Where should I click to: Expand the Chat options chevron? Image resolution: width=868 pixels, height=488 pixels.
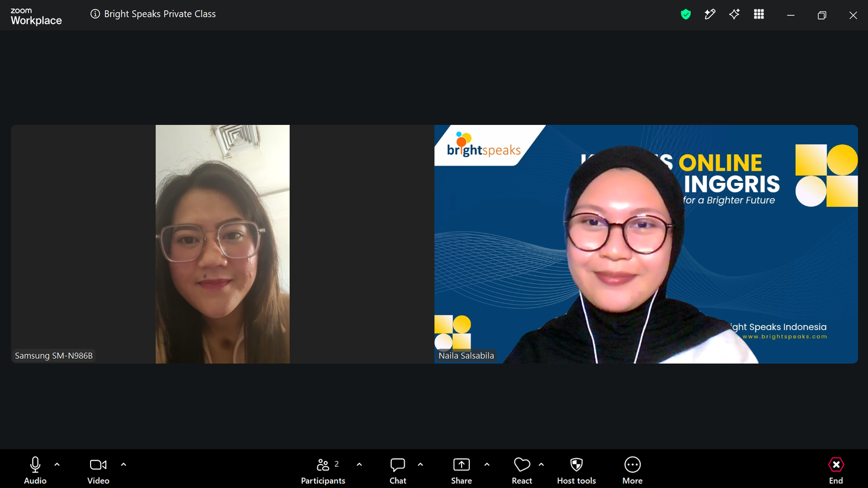(420, 464)
